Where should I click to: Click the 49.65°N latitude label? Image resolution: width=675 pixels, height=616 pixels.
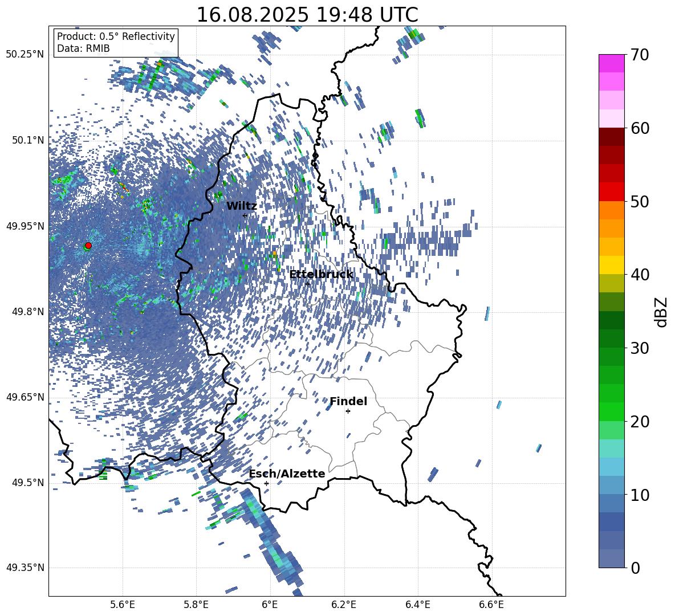(25, 397)
